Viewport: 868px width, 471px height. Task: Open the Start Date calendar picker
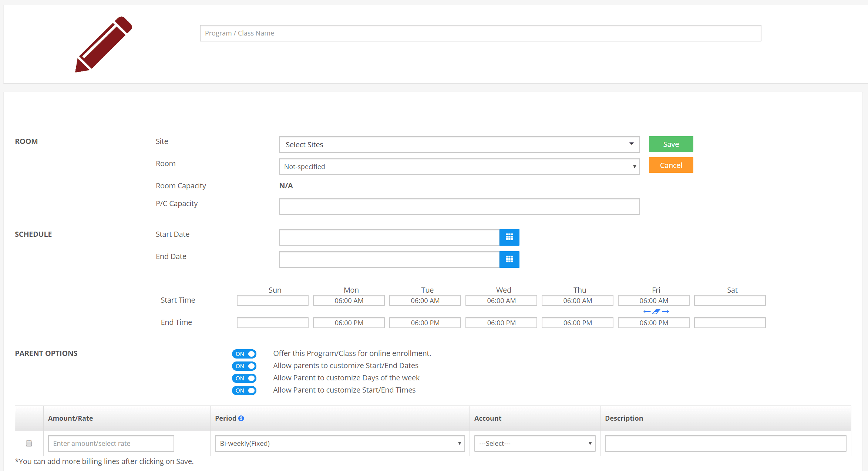coord(509,237)
